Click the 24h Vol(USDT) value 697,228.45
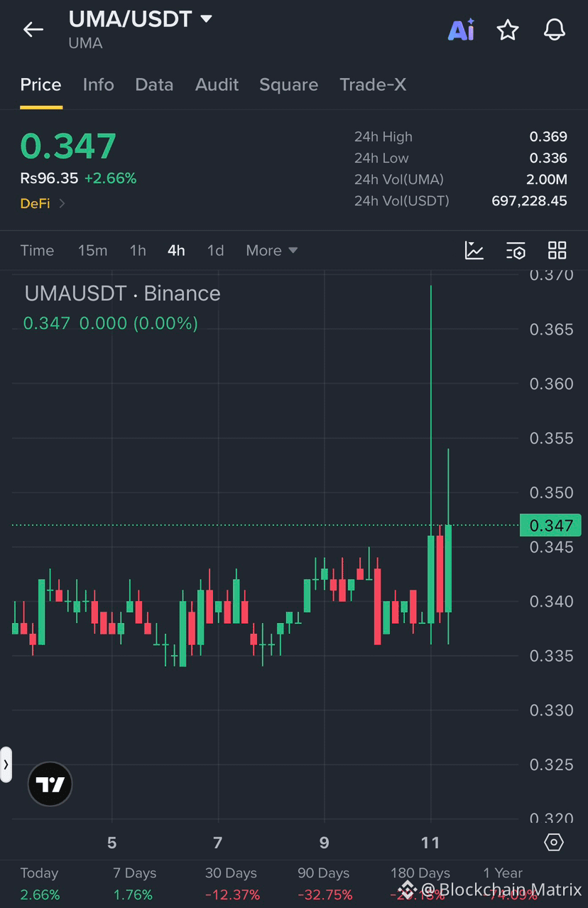This screenshot has width=588, height=908. coord(529,201)
